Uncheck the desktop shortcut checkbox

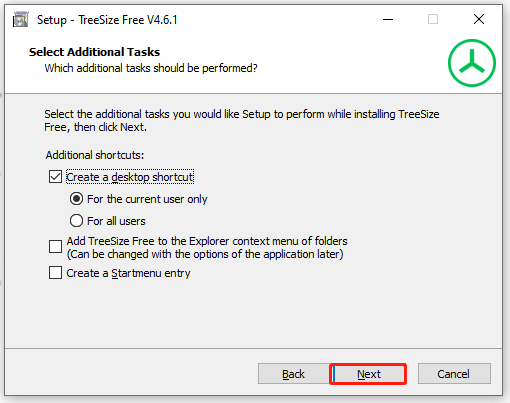[55, 177]
